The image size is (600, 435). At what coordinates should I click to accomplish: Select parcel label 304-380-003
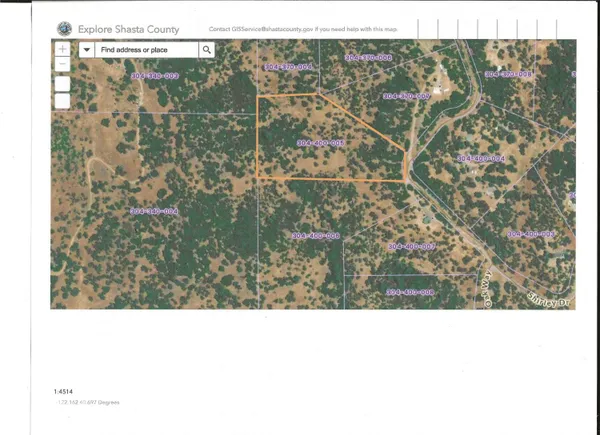[155, 75]
